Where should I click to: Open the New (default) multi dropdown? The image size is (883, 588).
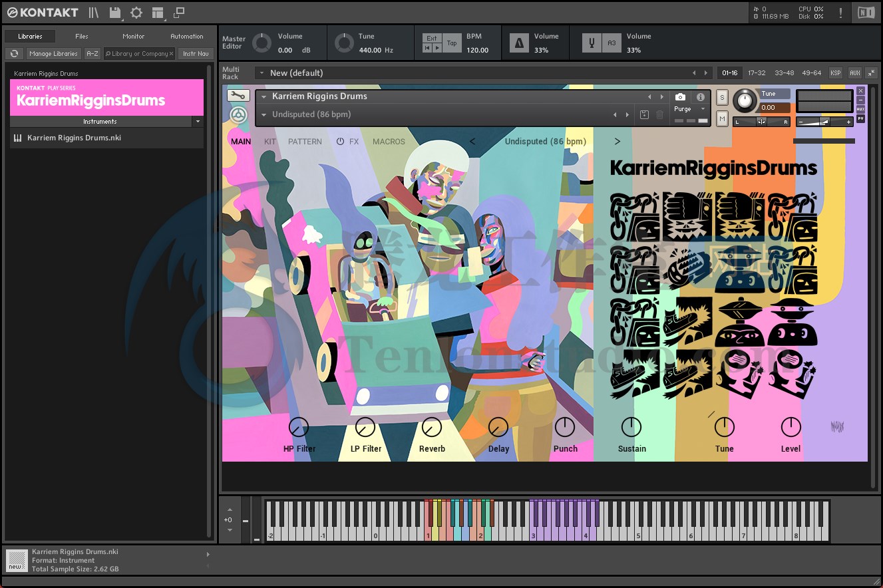262,73
